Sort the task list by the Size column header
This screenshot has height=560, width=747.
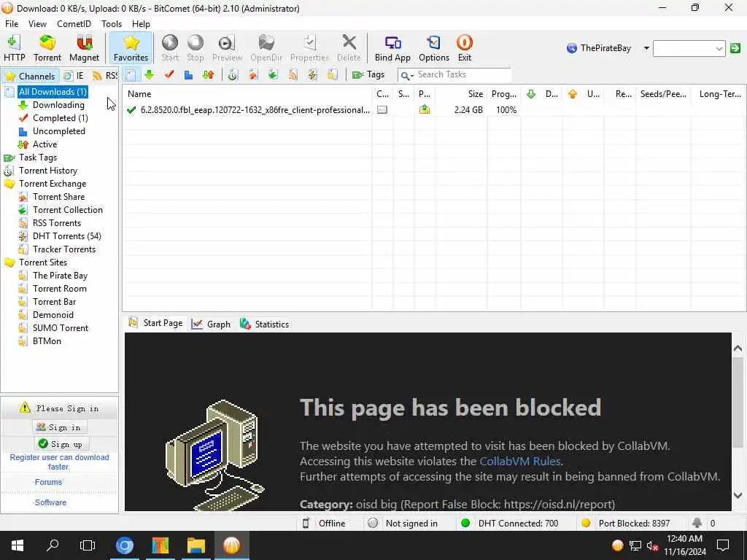tap(460, 94)
